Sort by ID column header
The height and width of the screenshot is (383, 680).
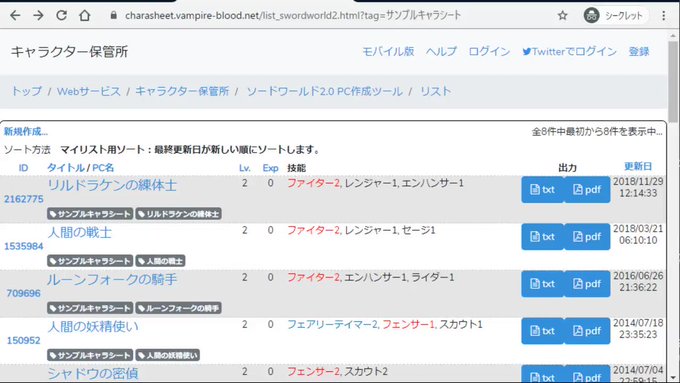point(23,168)
